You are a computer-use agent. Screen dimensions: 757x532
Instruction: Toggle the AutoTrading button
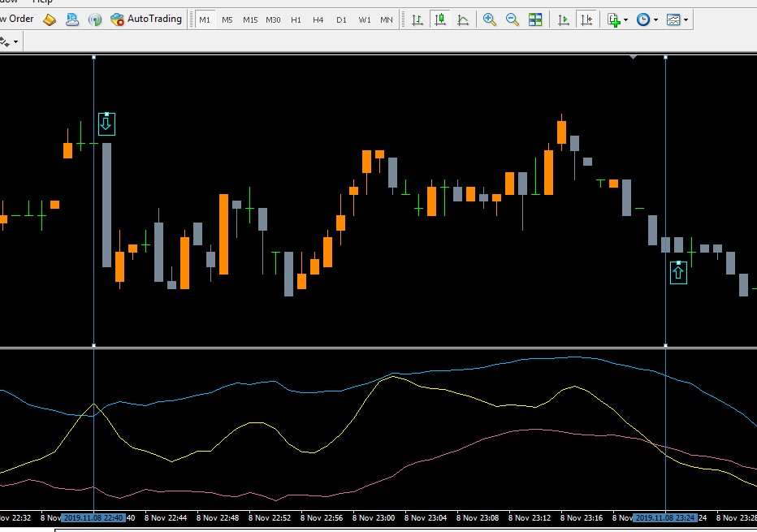point(146,19)
